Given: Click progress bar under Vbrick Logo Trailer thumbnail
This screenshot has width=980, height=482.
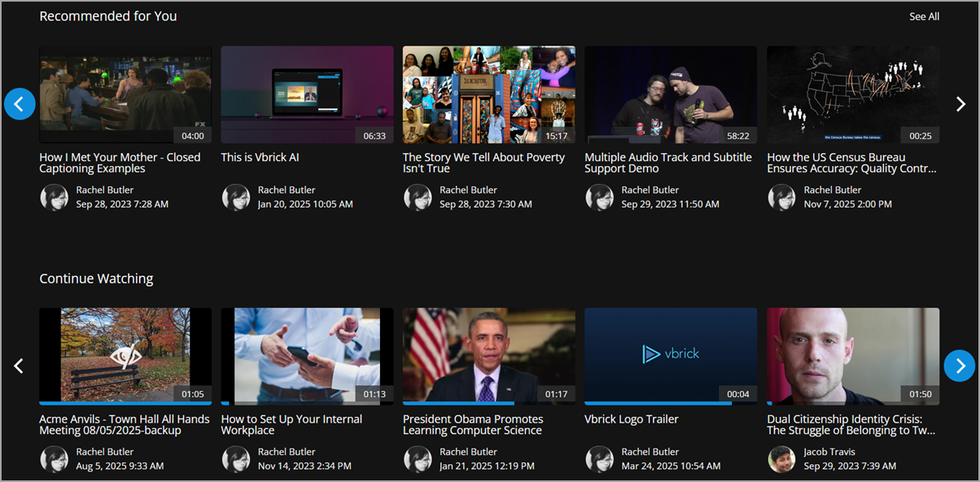Looking at the screenshot, I should click(x=671, y=403).
